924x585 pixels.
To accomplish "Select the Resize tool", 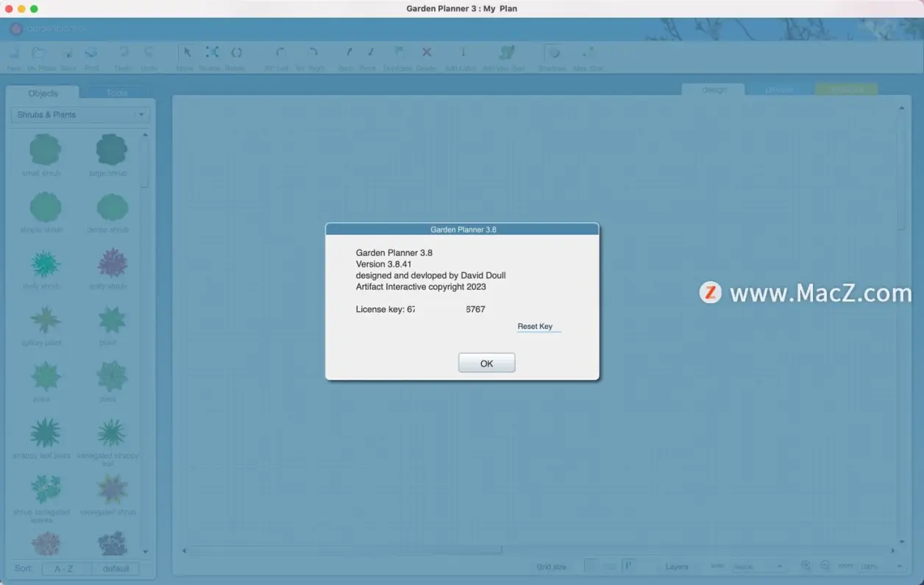I will click(x=211, y=53).
